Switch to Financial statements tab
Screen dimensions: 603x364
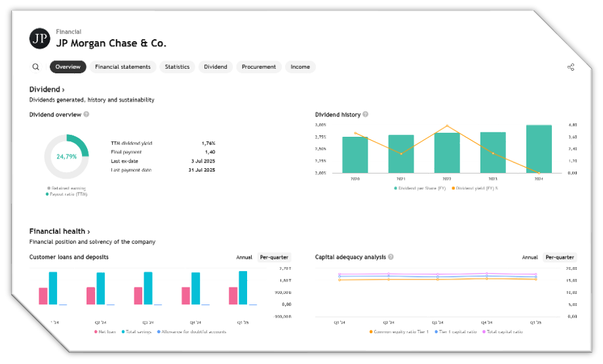(x=123, y=67)
